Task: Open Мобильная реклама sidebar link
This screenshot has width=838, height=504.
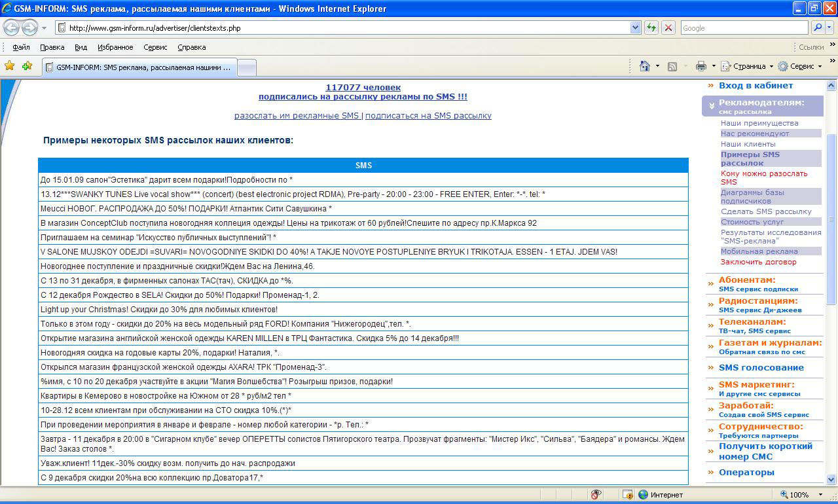Action: [759, 251]
